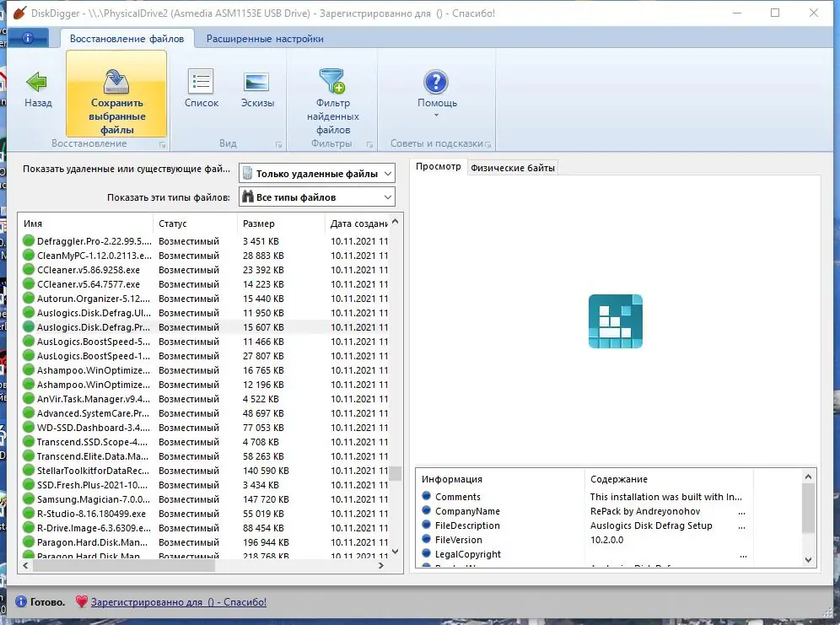
Task: Click info panel scroll down arrow
Action: point(809,560)
